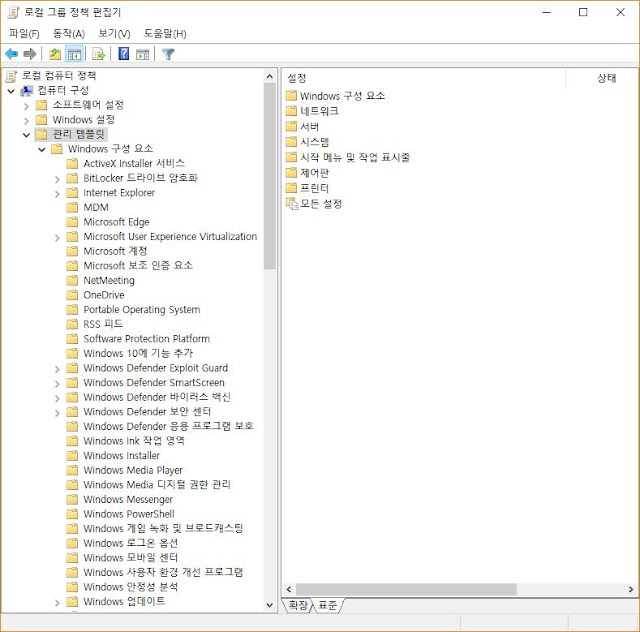The height and width of the screenshot is (632, 640).
Task: Click the tree pane scroll up arrow
Action: tap(269, 76)
